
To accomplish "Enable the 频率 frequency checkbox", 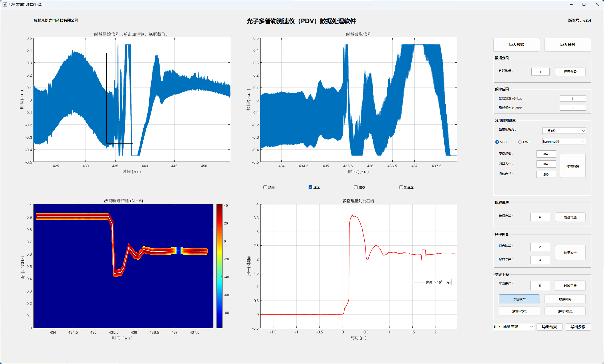I will click(265, 187).
